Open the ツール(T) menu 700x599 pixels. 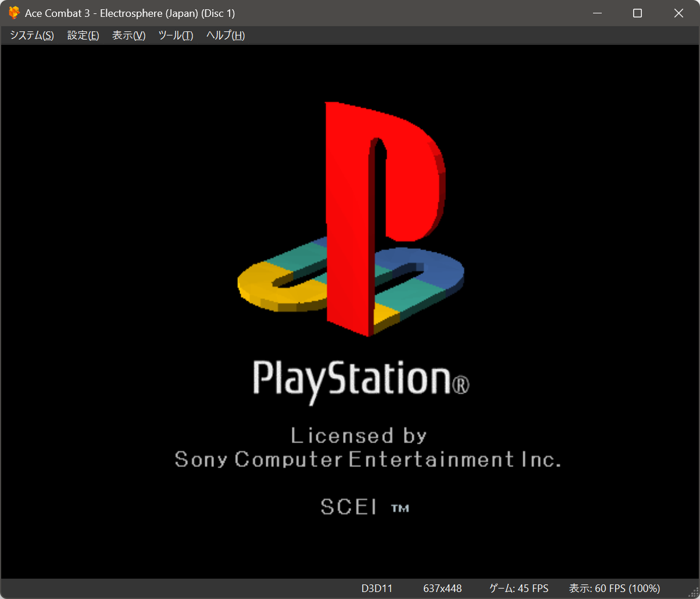[176, 35]
